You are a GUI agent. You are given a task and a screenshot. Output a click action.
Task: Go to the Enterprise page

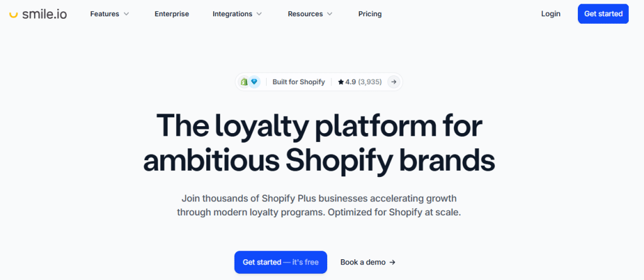[172, 14]
